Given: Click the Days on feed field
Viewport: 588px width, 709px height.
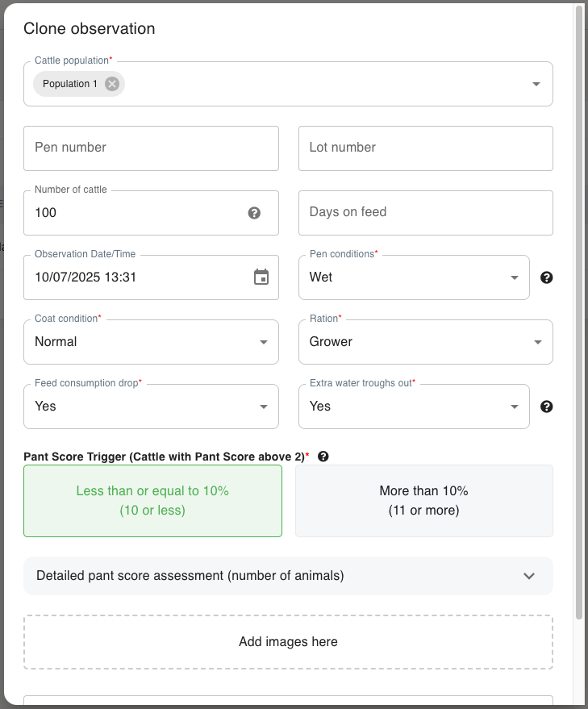Looking at the screenshot, I should [425, 213].
